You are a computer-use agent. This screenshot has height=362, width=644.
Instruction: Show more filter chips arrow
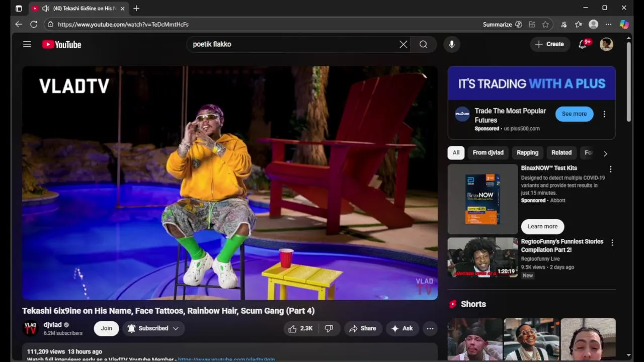(605, 153)
